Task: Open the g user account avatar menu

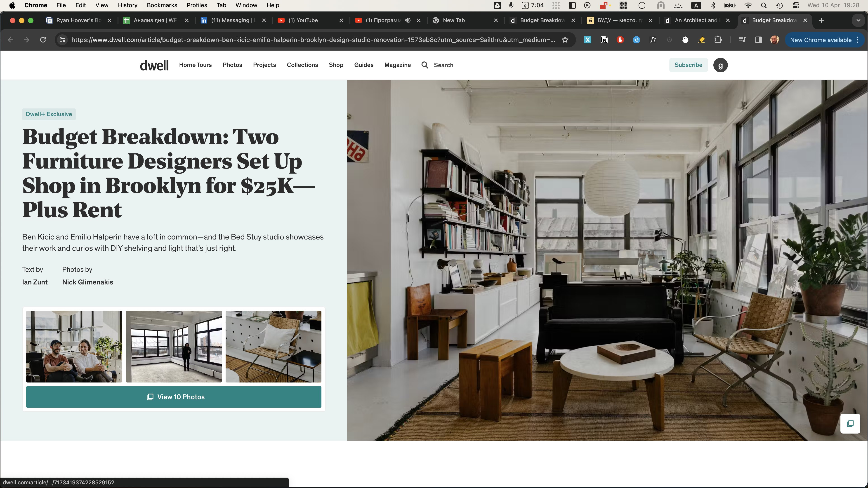Action: [x=720, y=65]
